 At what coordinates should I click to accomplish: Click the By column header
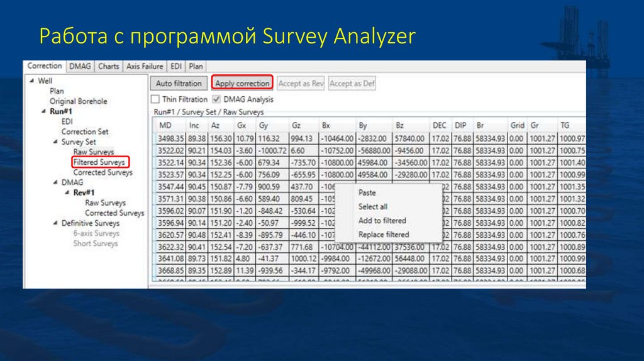374,126
